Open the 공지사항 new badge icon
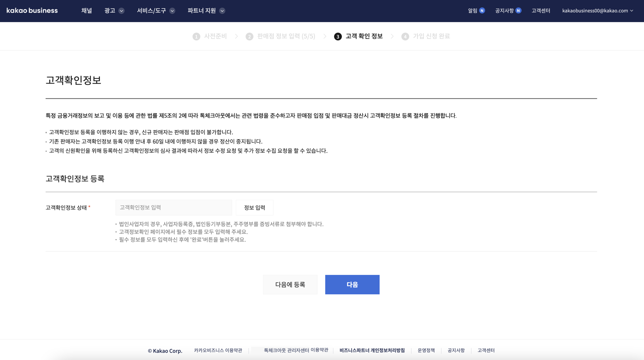Viewport: 644px width, 360px height. [x=518, y=11]
